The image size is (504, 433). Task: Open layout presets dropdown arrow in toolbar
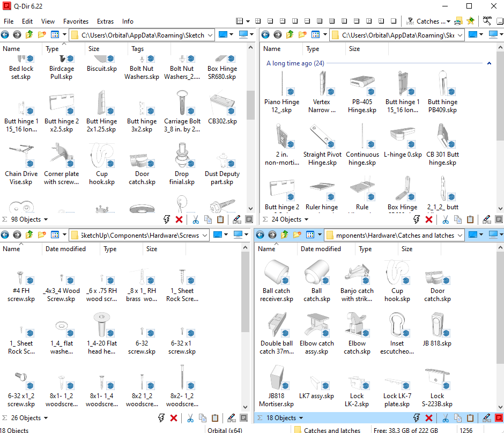[x=248, y=21]
